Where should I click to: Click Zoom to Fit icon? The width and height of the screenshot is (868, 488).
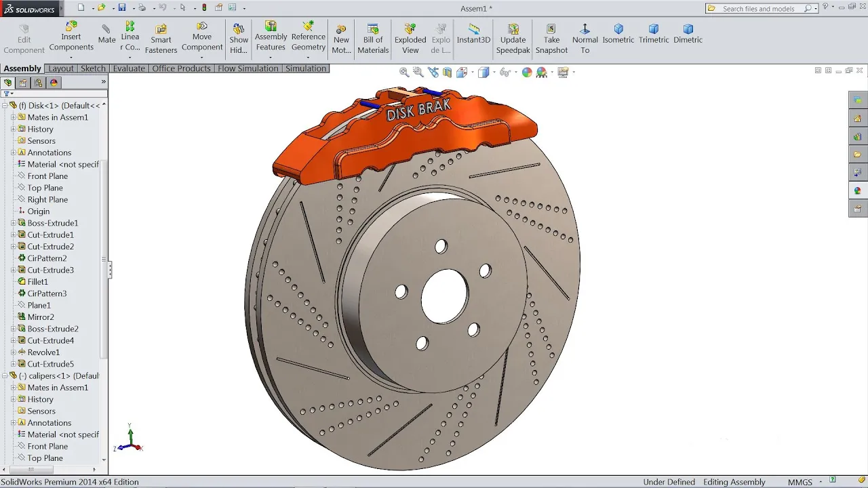click(404, 72)
